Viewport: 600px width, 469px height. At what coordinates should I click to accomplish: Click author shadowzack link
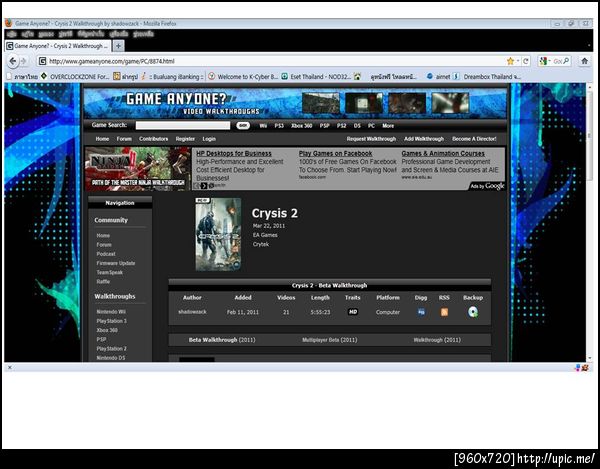click(192, 312)
